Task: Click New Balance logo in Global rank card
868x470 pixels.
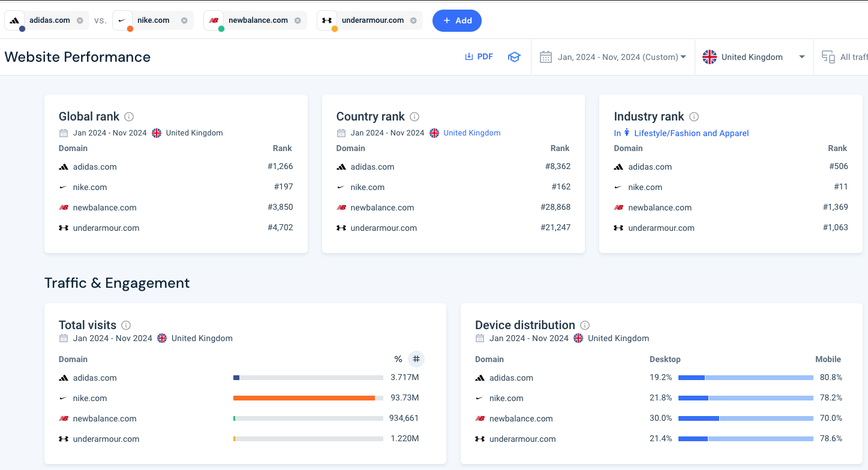Action: pos(64,208)
